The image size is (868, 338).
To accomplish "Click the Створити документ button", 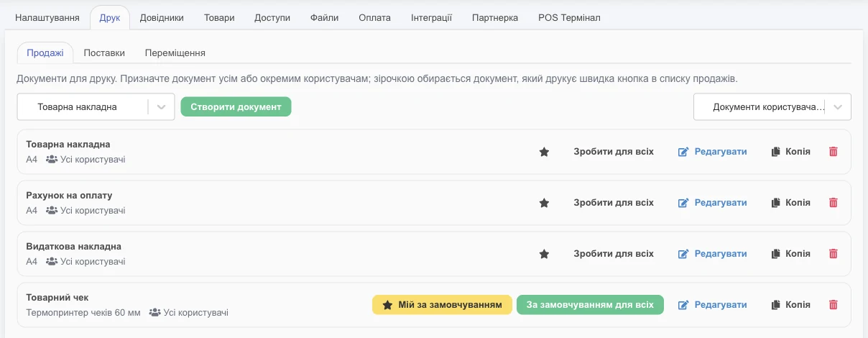I will click(236, 106).
